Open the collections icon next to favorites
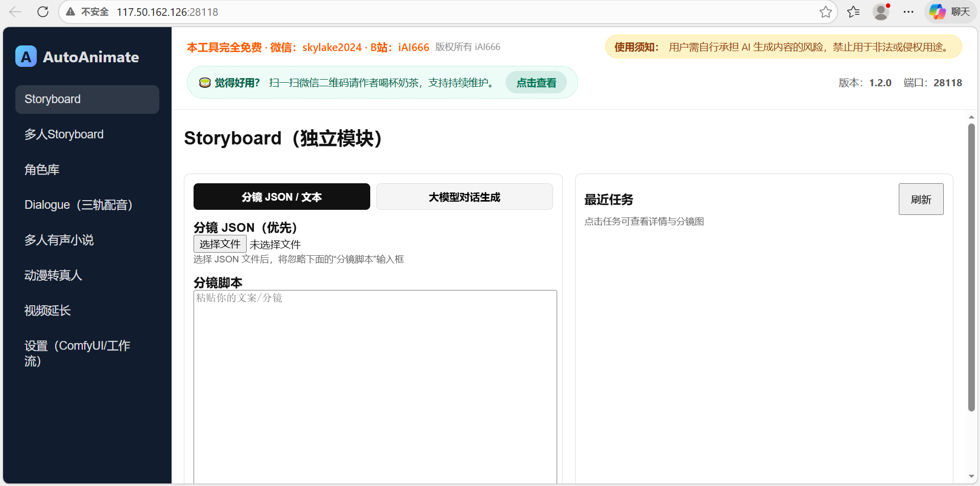This screenshot has width=980, height=486. click(x=853, y=12)
